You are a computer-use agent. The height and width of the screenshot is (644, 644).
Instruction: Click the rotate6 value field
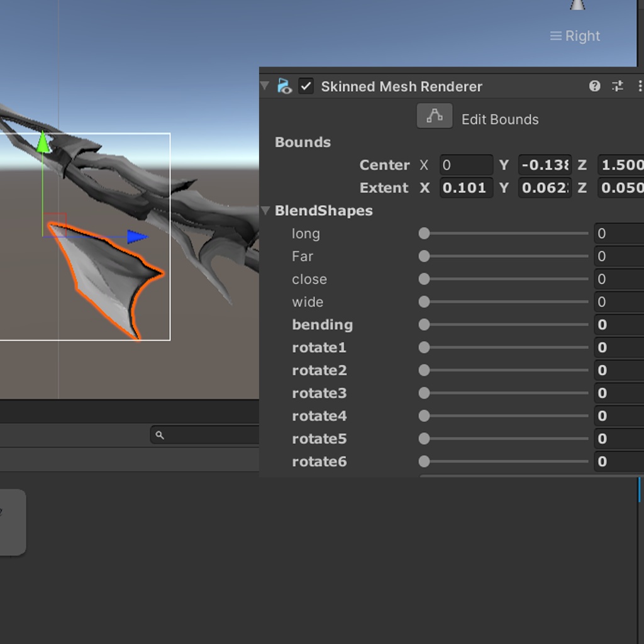click(x=619, y=461)
